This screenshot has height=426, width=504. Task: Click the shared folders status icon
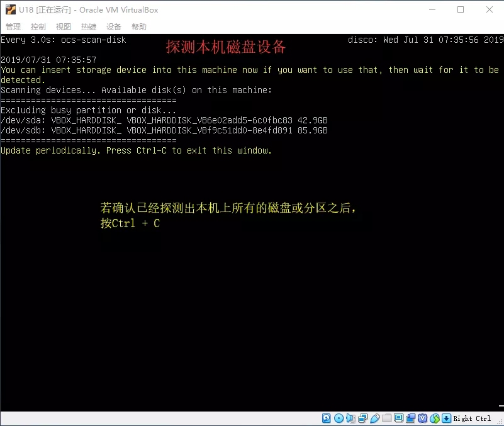[x=387, y=418]
